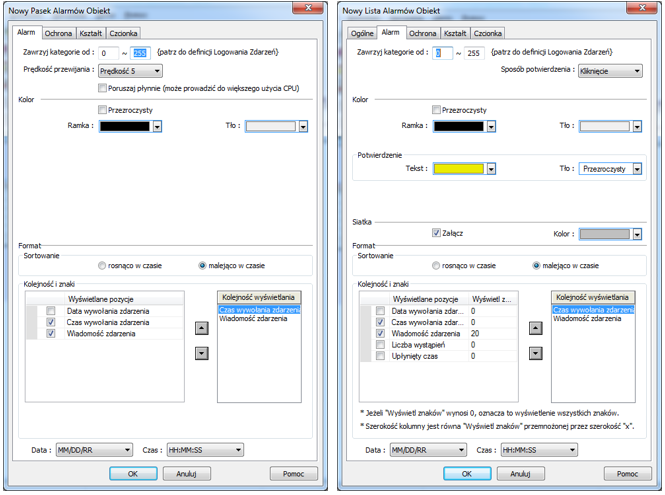
Task: Select malejąco w czasie in Pasek Alarmów
Action: click(202, 266)
